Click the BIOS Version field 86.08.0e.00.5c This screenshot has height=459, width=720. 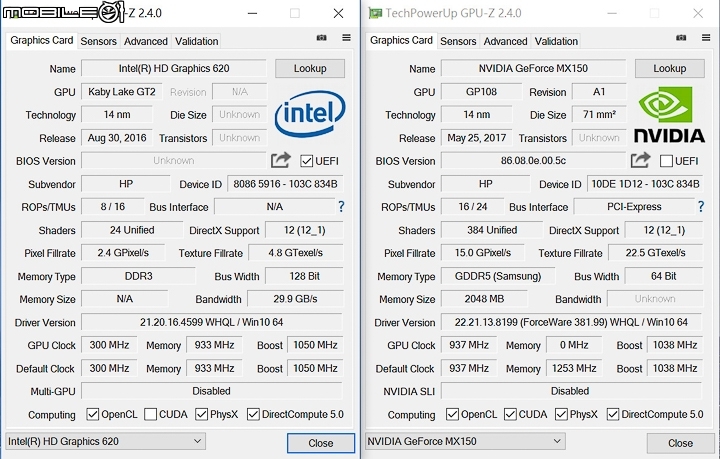click(x=533, y=161)
